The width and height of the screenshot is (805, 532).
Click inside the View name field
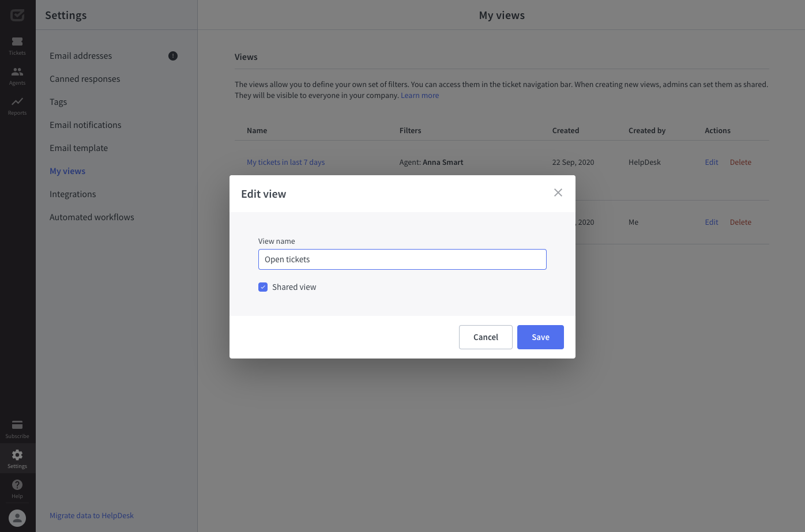(402, 259)
